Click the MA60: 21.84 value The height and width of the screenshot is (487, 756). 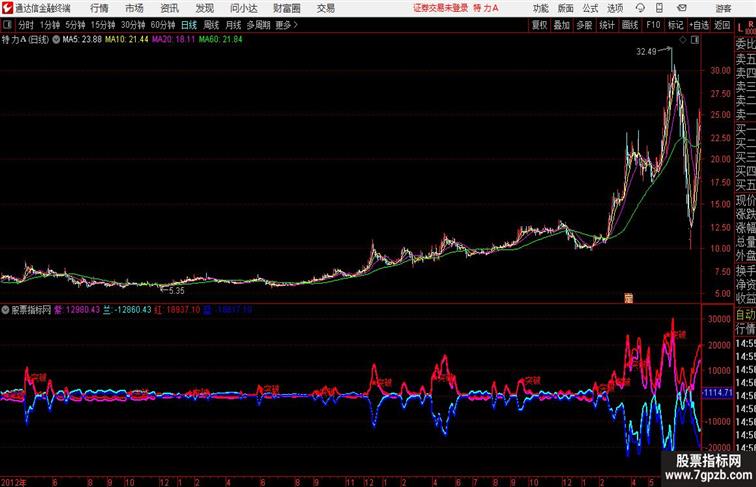[220, 40]
